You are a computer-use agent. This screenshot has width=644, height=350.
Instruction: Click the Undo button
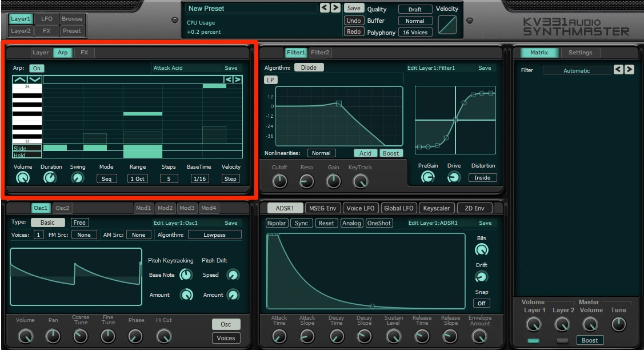coord(353,21)
